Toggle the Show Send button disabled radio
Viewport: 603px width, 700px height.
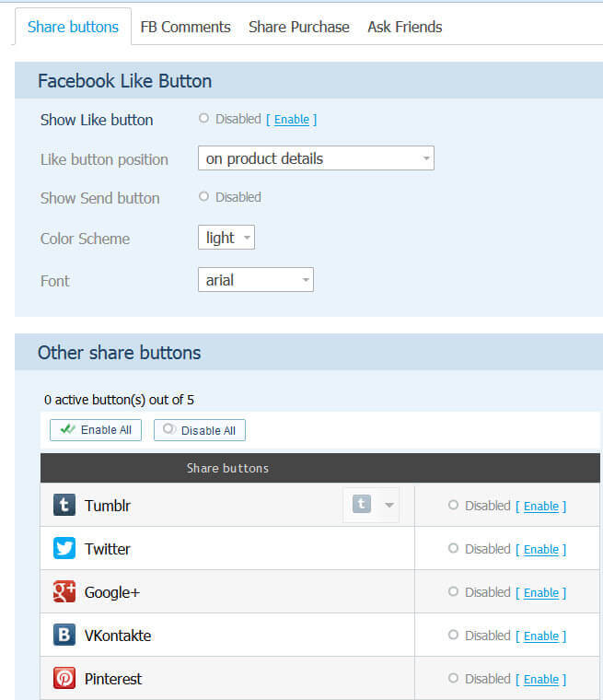[203, 196]
